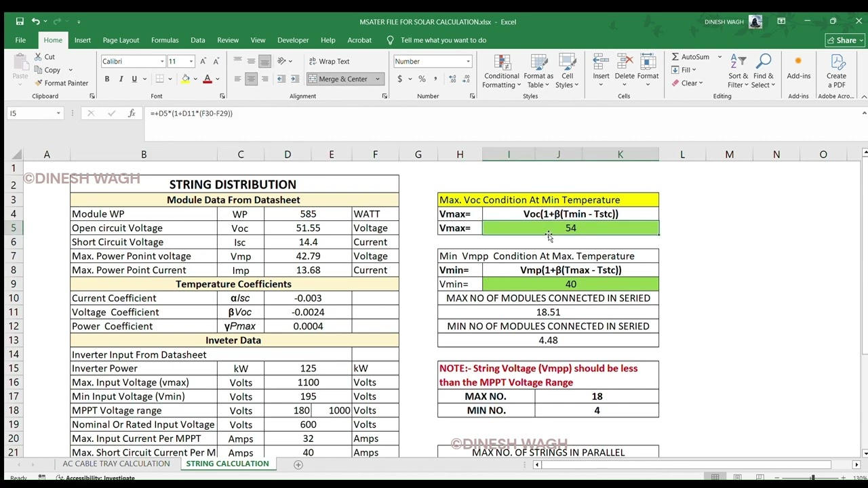Open the Name Box dropdown arrow
868x488 pixels.
coord(58,113)
